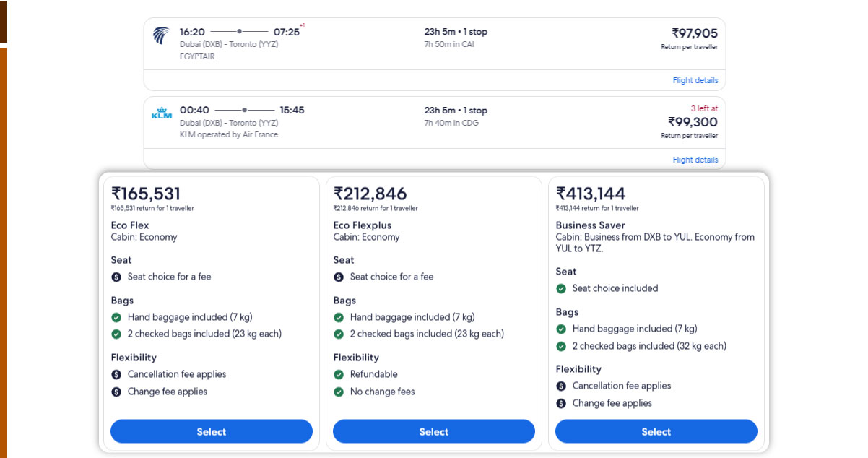The image size is (868, 458).
Task: Click Eco Flex hand baggage checkmark icon
Action: click(116, 317)
